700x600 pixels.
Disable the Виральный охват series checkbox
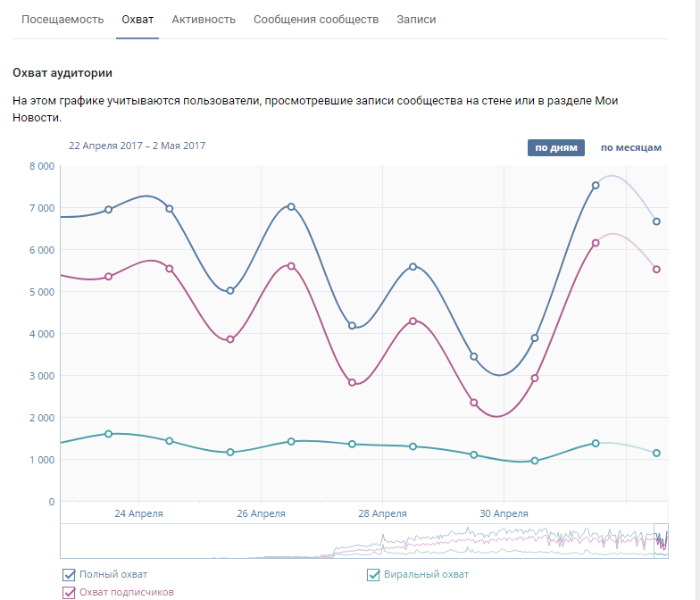click(374, 575)
